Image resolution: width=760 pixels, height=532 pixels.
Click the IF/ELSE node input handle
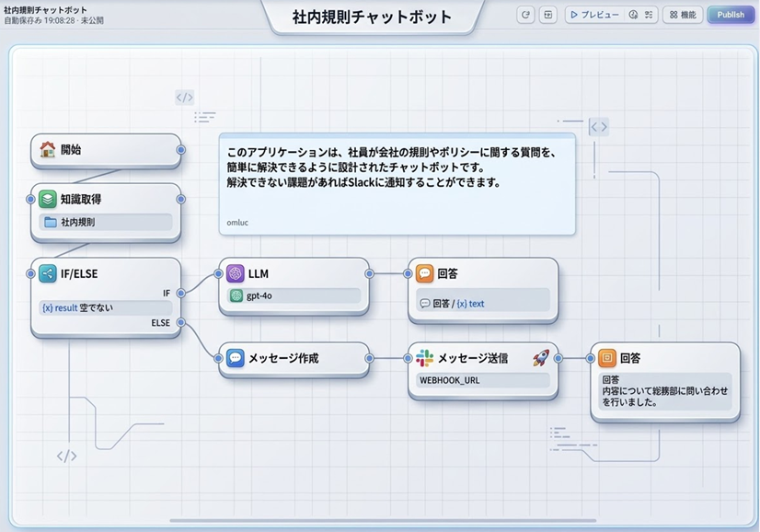click(30, 273)
